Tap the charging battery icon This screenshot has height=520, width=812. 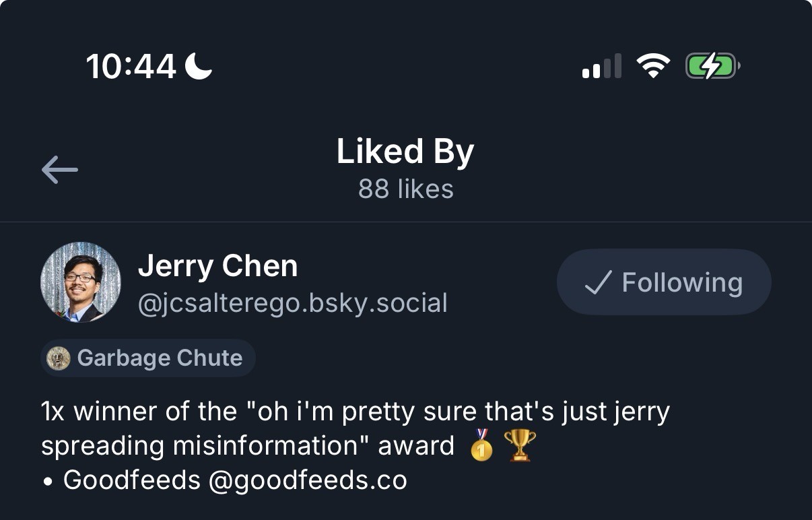712,66
